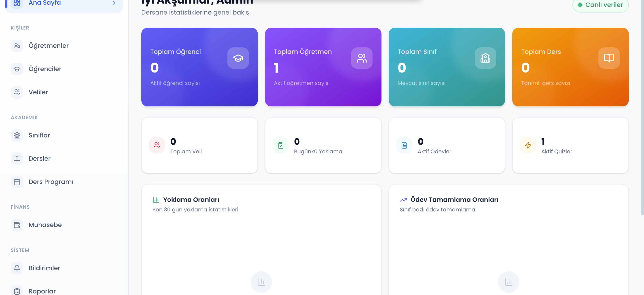Click the lightning bolt Aktif Quizler icon
The height and width of the screenshot is (295, 644).
pos(528,145)
